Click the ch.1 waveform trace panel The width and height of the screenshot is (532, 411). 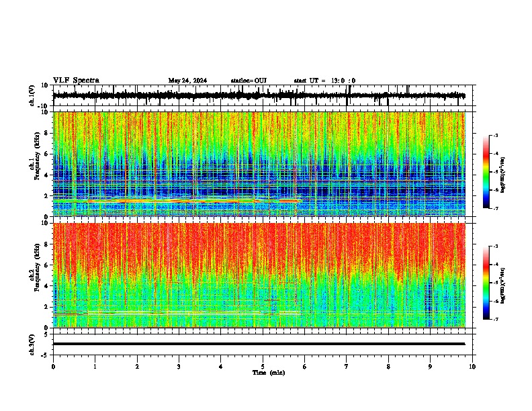pyautogui.click(x=263, y=95)
